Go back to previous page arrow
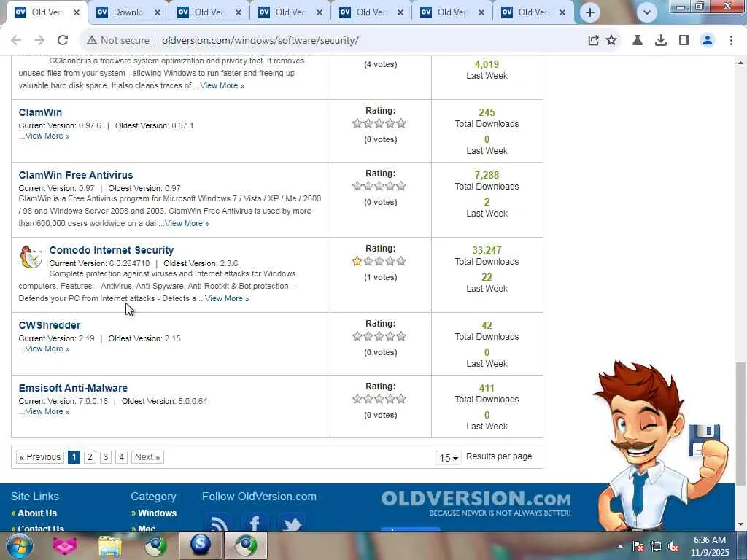747x560 pixels. [x=16, y=41]
